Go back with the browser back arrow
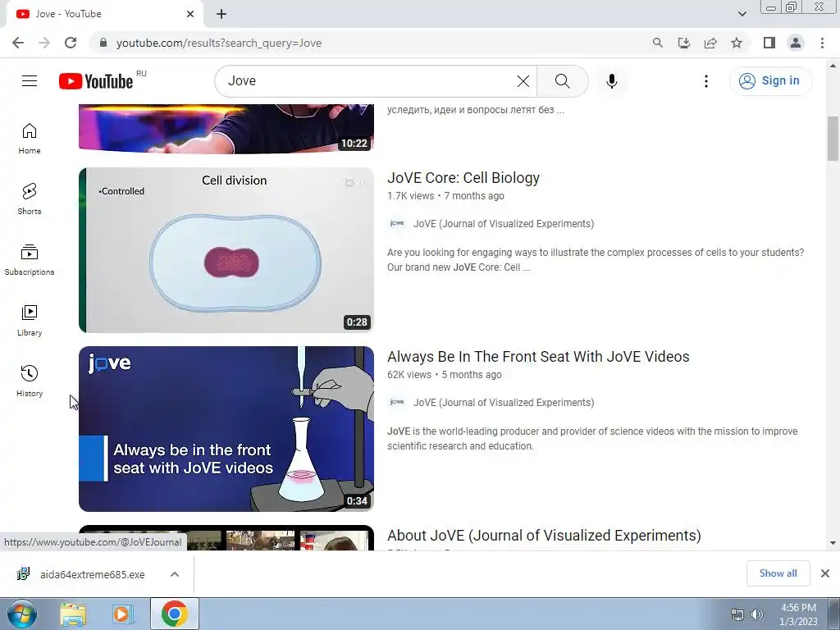The height and width of the screenshot is (630, 840). [x=18, y=43]
